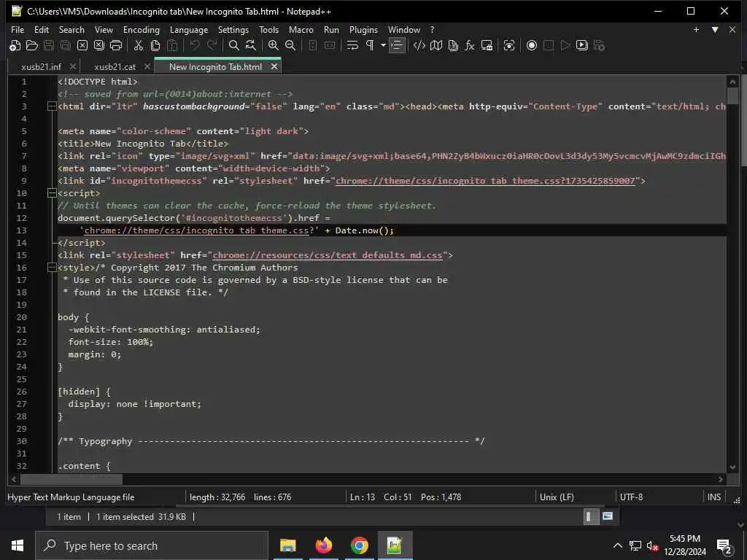Click the Monitoring eye icon
Image resolution: width=747 pixels, height=560 pixels.
[508, 46]
